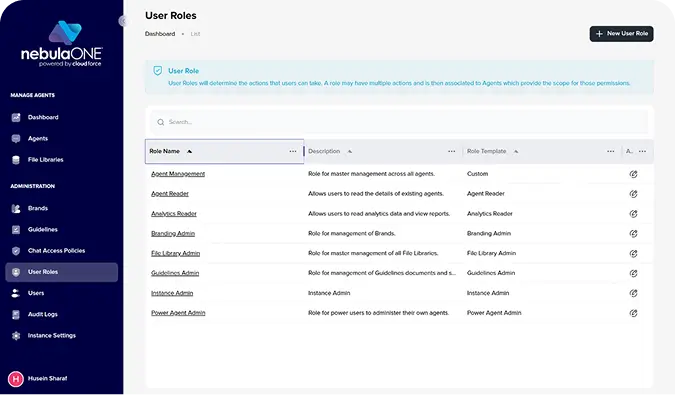Focus the Search input field

399,122
